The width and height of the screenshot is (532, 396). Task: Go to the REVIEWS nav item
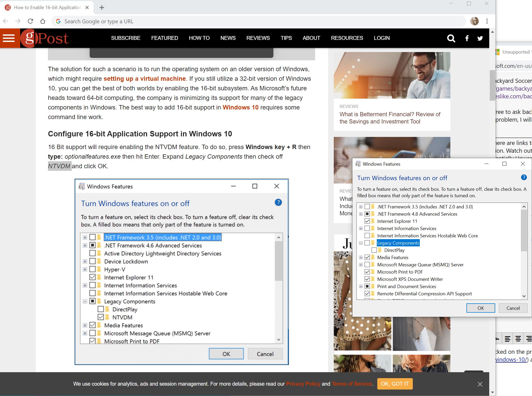[x=258, y=38]
